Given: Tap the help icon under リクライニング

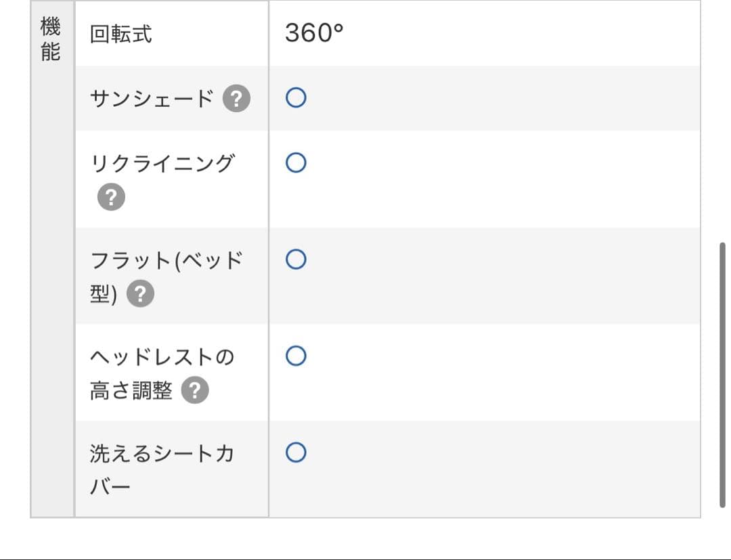Looking at the screenshot, I should [111, 197].
